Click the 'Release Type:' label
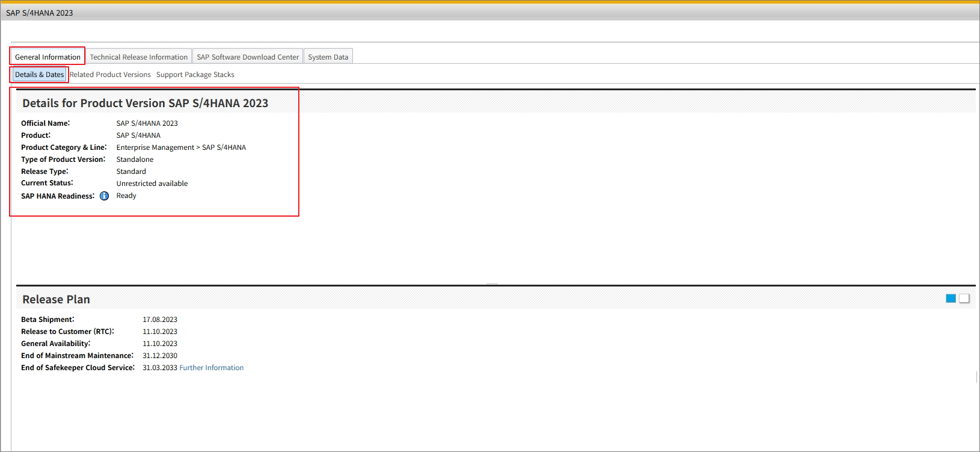980x452 pixels. click(x=44, y=172)
